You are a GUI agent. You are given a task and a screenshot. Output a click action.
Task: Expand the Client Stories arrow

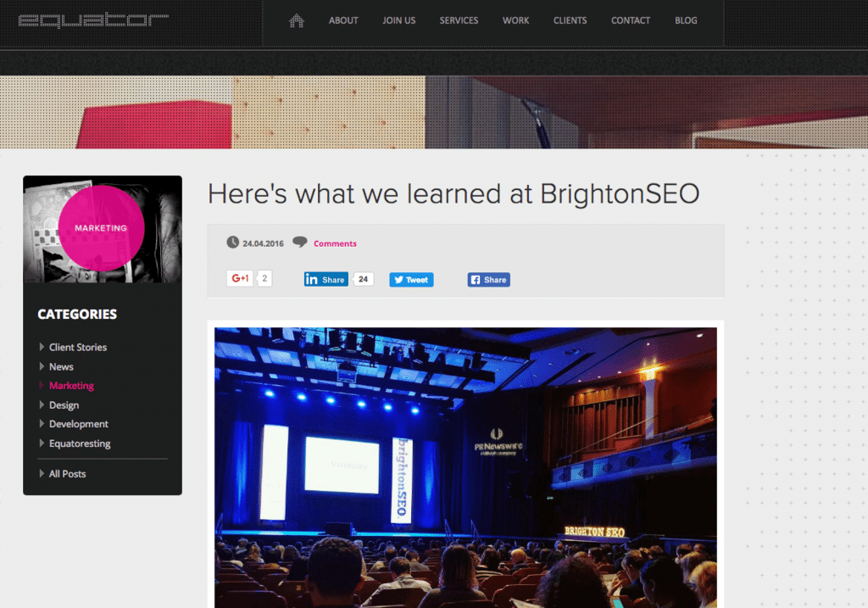[42, 347]
